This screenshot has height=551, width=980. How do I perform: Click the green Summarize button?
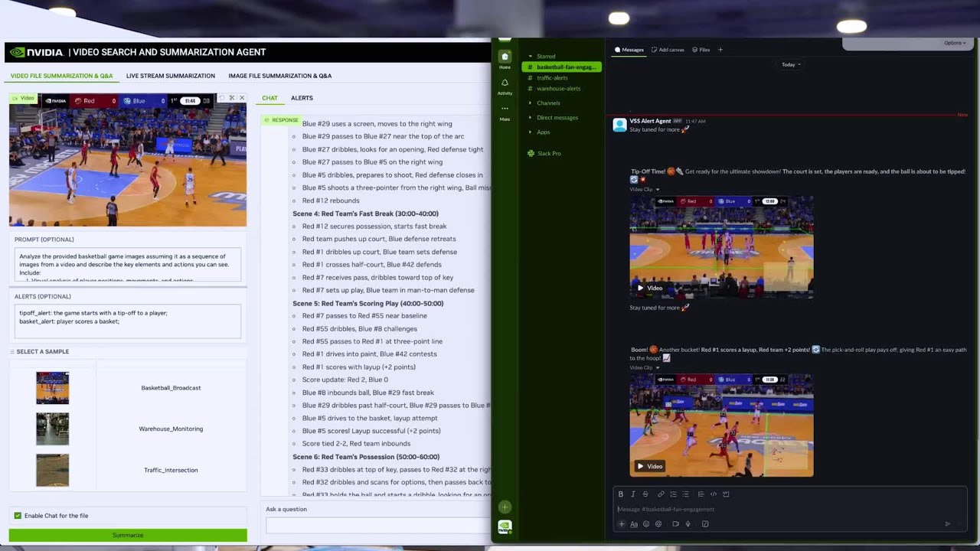[128, 536]
